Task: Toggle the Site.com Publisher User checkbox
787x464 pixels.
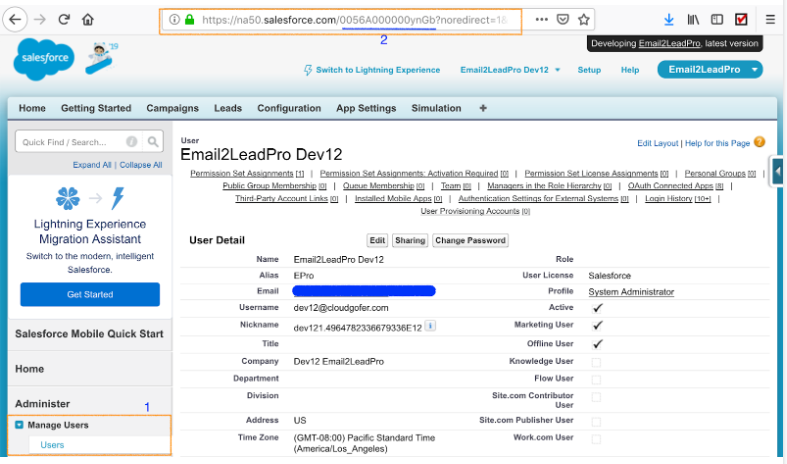Action: [596, 421]
